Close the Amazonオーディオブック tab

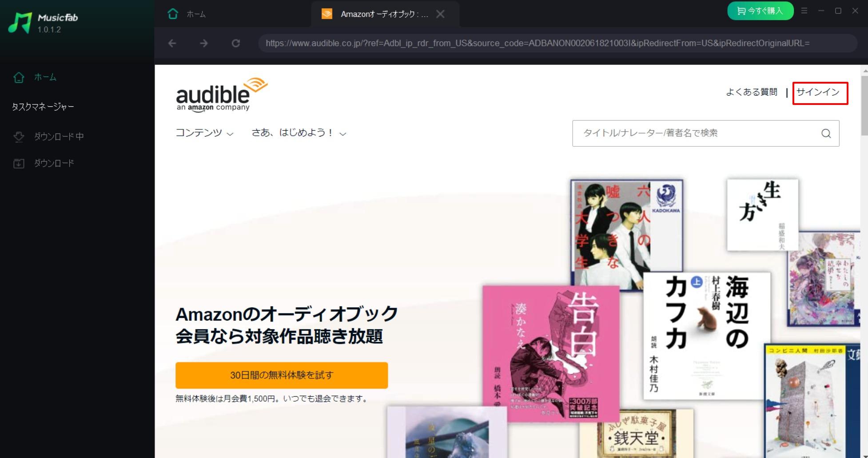click(x=440, y=14)
